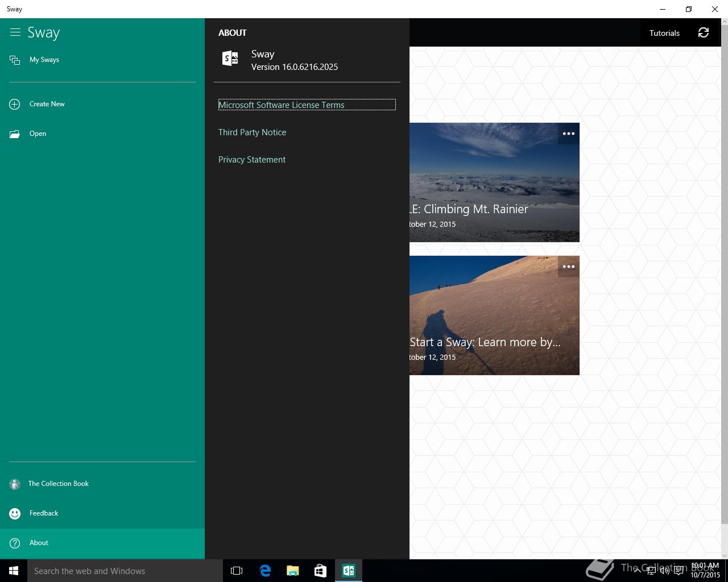
Task: Launch Microsoft Edge from taskbar
Action: pyautogui.click(x=265, y=571)
